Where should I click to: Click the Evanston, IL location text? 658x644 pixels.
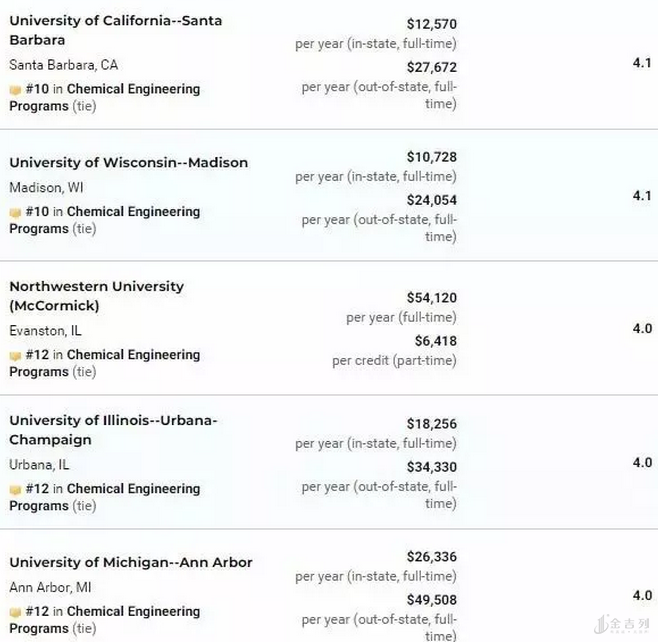click(x=46, y=330)
